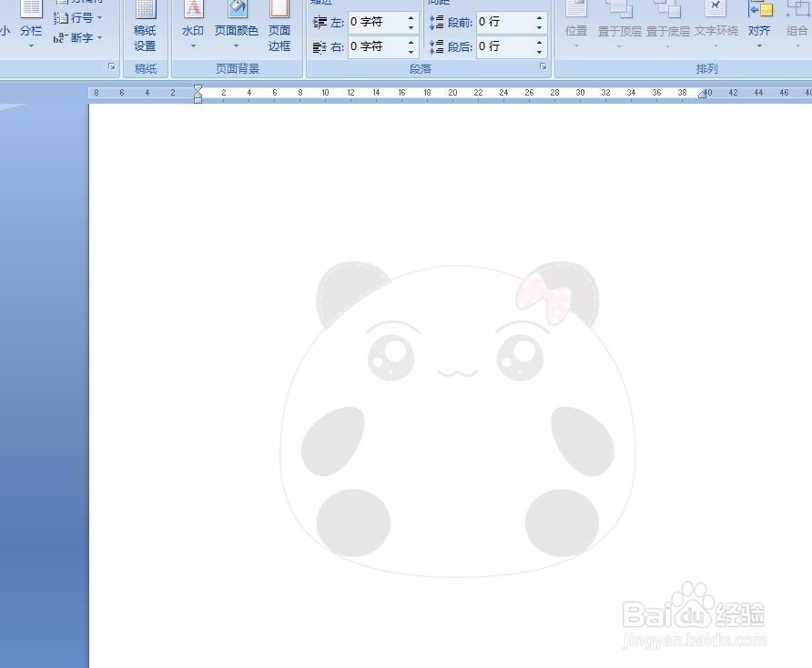
Task: Decrease the 段前 spacing value
Action: pyautogui.click(x=540, y=27)
